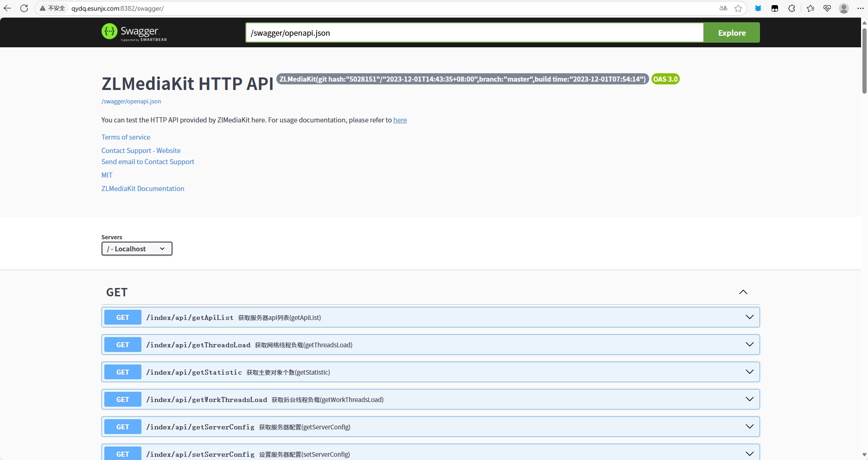Image resolution: width=868 pixels, height=460 pixels.
Task: Click the OAS 3.0 badge
Action: click(665, 79)
